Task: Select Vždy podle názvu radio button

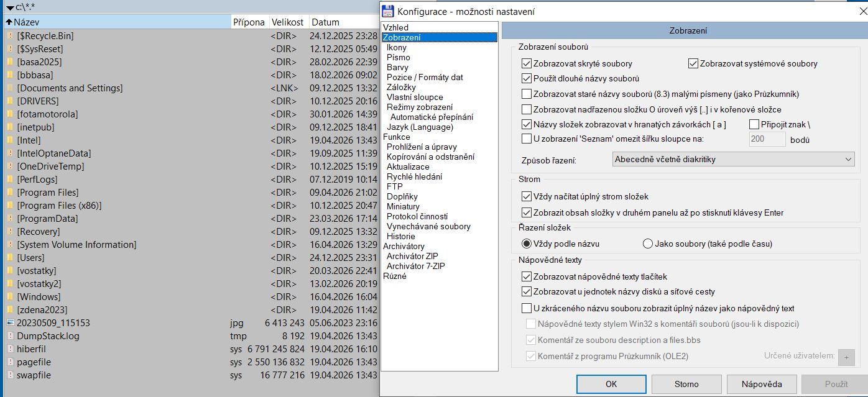Action: [527, 244]
